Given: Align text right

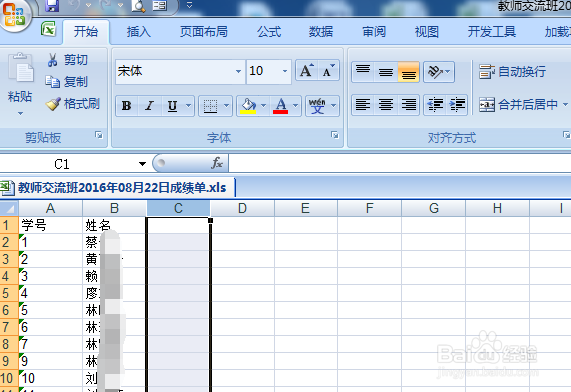Looking at the screenshot, I should [408, 105].
